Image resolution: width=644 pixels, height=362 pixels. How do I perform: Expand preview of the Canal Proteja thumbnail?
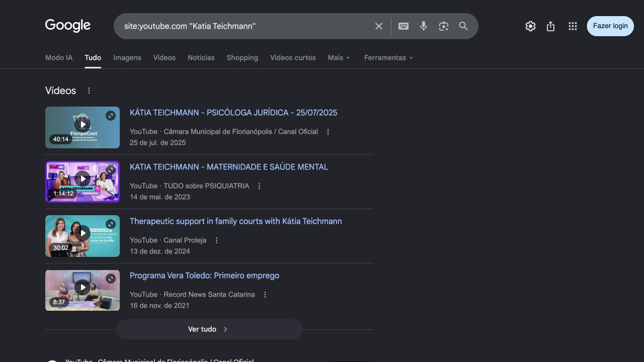(111, 224)
